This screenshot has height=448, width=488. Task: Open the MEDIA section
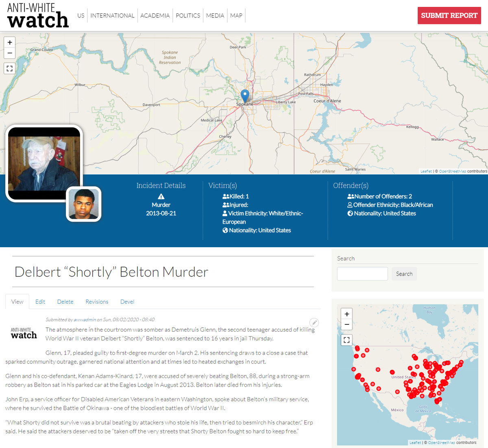[x=215, y=15]
